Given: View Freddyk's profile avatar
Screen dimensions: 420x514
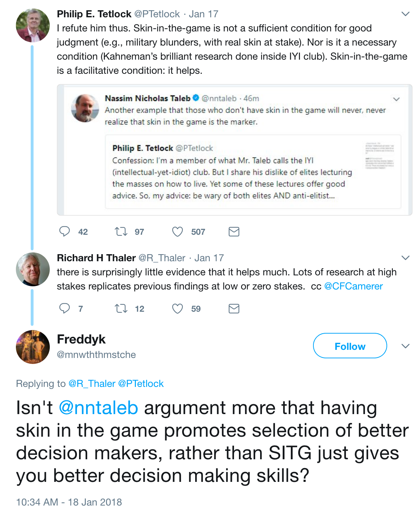Looking at the screenshot, I should click(33, 347).
